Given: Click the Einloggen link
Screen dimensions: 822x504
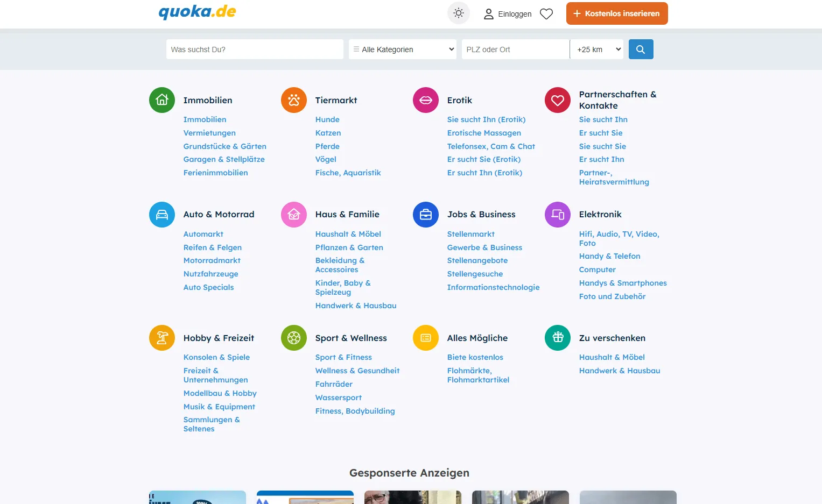Looking at the screenshot, I should click(x=515, y=14).
